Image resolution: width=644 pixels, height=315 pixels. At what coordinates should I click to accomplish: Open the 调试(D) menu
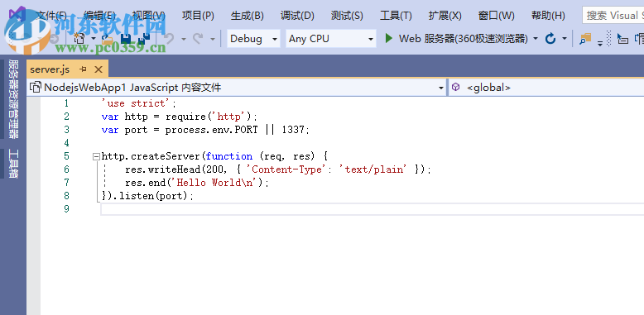[x=297, y=16]
